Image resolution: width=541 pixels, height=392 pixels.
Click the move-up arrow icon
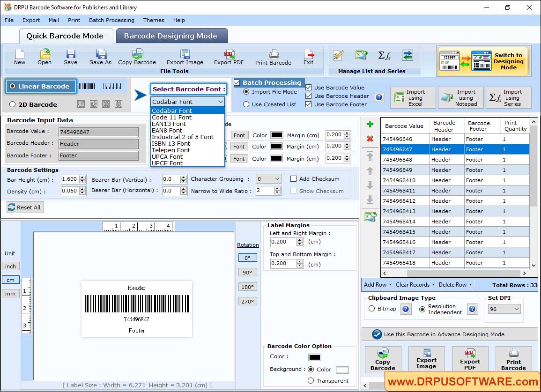pos(370,170)
